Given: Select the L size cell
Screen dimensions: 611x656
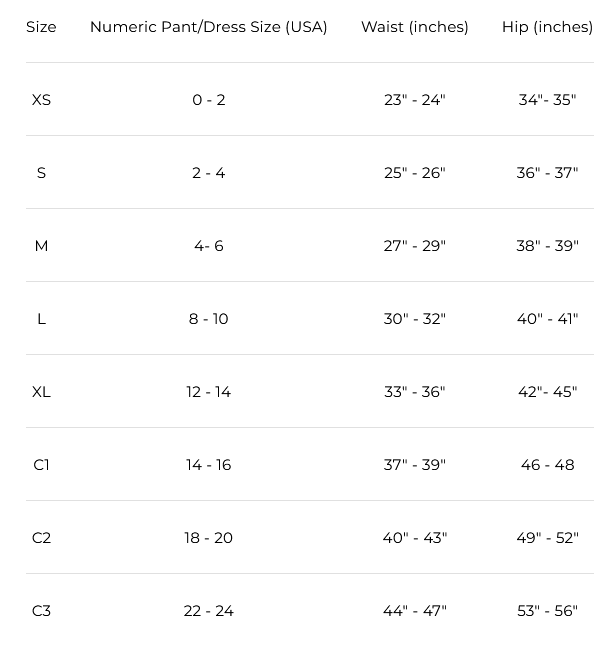Looking at the screenshot, I should pyautogui.click(x=41, y=319).
